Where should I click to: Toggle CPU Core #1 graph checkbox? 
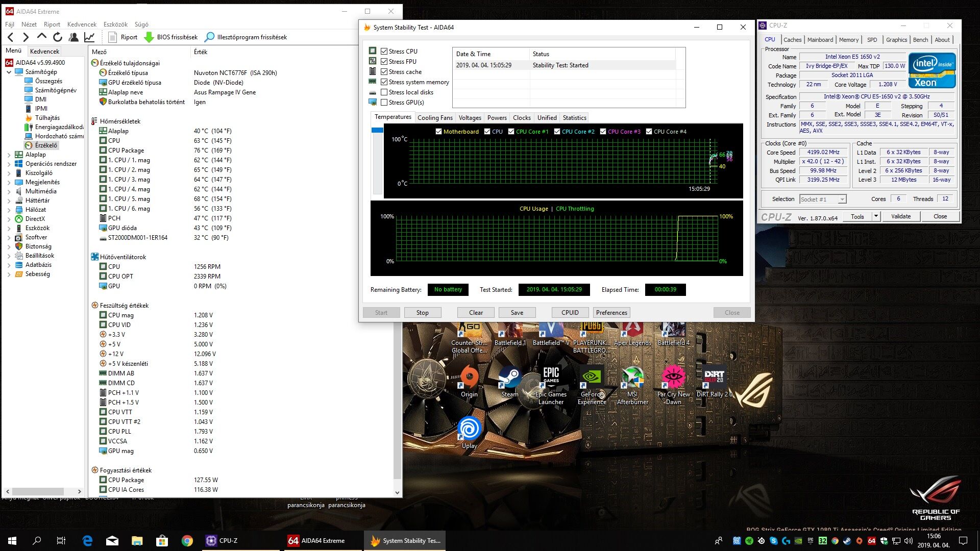pyautogui.click(x=511, y=131)
